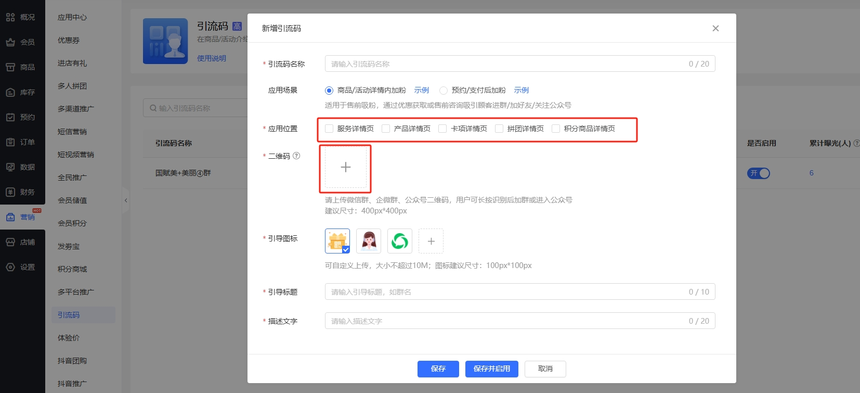Toggle the 是否启用 switch for 国赋美+美丽④群
The height and width of the screenshot is (393, 860).
(759, 173)
